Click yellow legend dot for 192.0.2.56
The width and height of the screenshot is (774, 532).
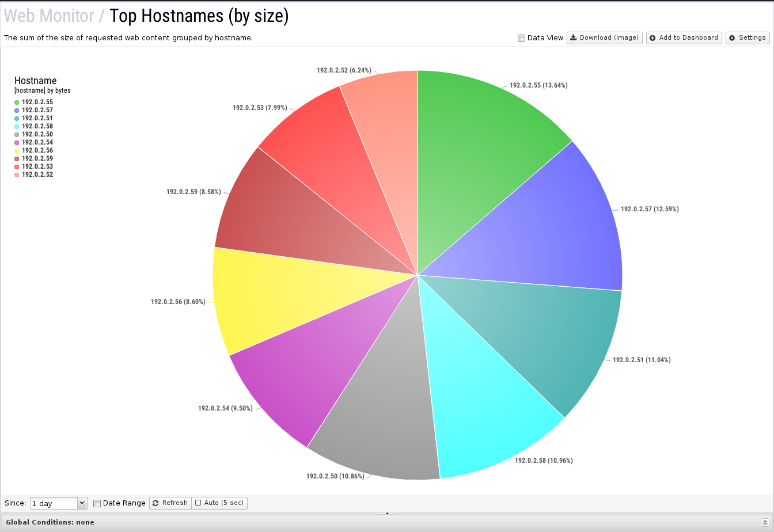click(x=17, y=150)
